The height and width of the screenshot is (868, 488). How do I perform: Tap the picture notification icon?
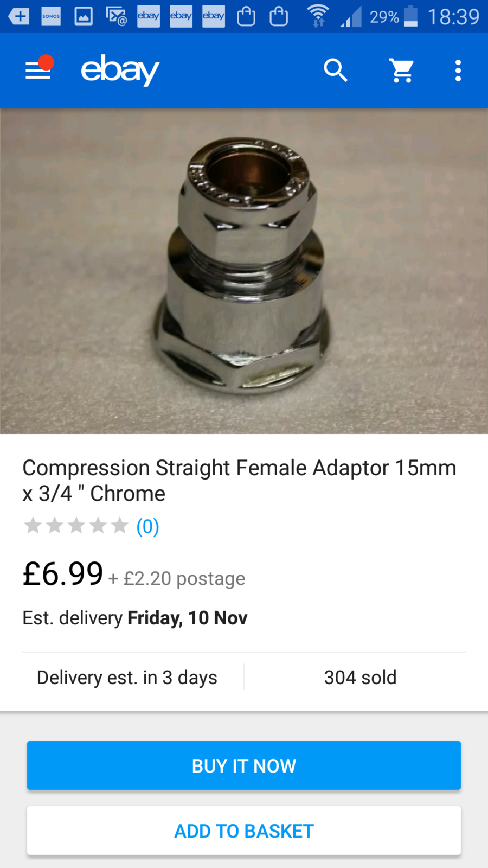pyautogui.click(x=84, y=16)
